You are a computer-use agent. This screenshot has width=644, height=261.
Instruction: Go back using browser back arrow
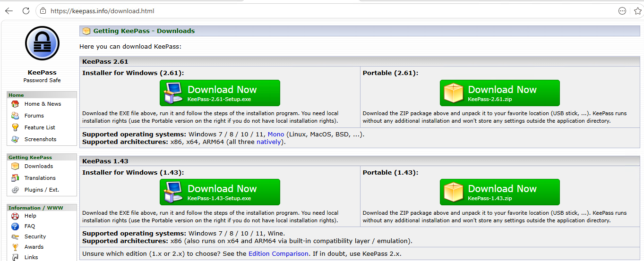point(9,11)
